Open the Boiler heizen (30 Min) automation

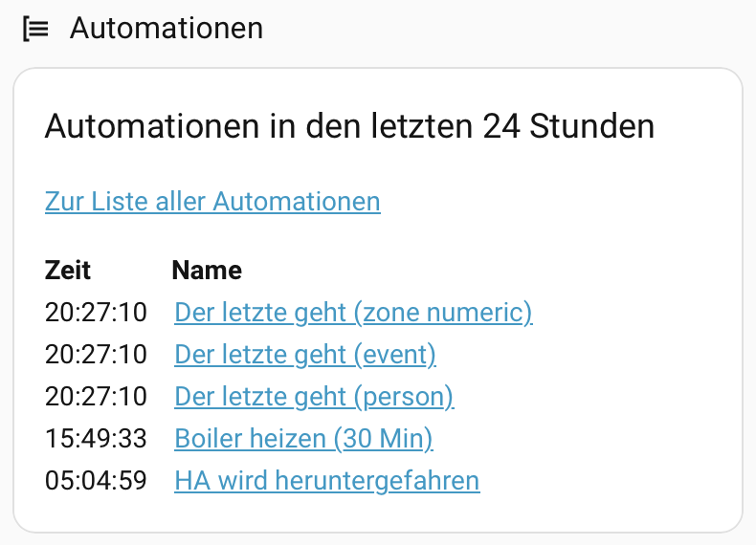pyautogui.click(x=303, y=439)
